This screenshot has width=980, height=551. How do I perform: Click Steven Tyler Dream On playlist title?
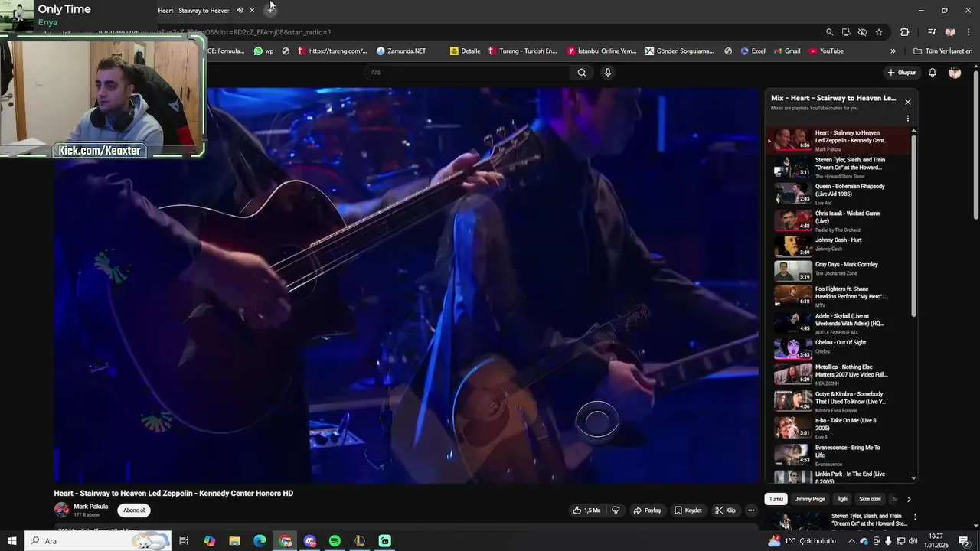850,164
